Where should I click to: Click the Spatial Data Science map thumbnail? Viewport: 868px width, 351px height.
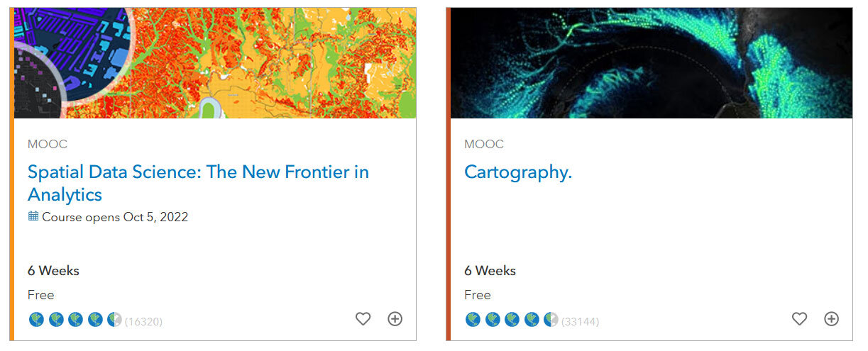click(x=215, y=63)
